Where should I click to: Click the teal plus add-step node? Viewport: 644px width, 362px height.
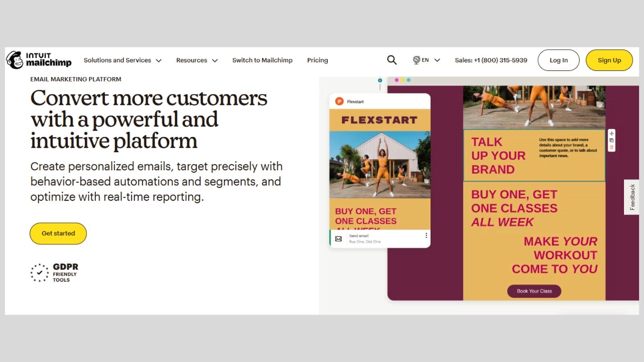pyautogui.click(x=380, y=80)
